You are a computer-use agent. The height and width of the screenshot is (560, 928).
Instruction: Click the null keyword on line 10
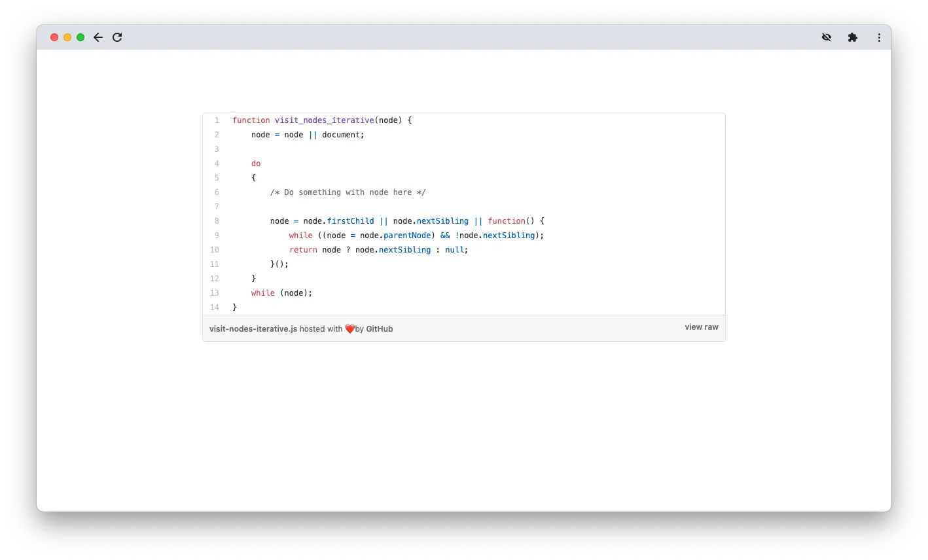pos(455,250)
